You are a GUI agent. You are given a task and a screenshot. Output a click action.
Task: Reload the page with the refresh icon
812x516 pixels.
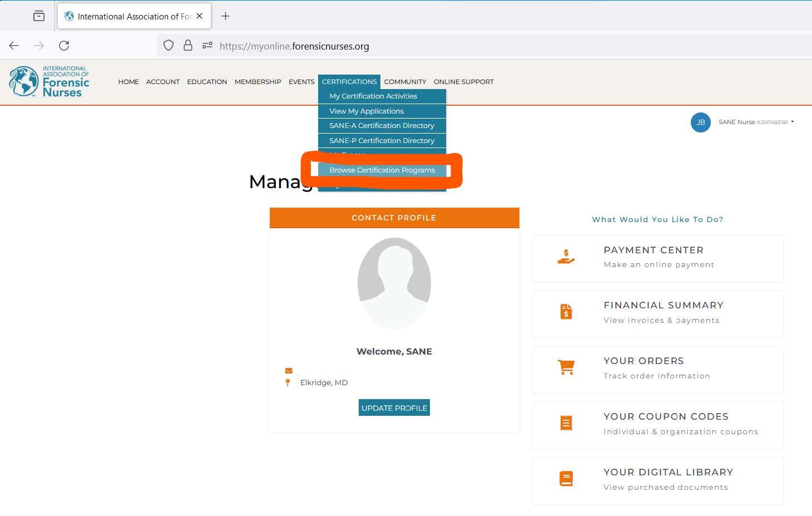64,46
